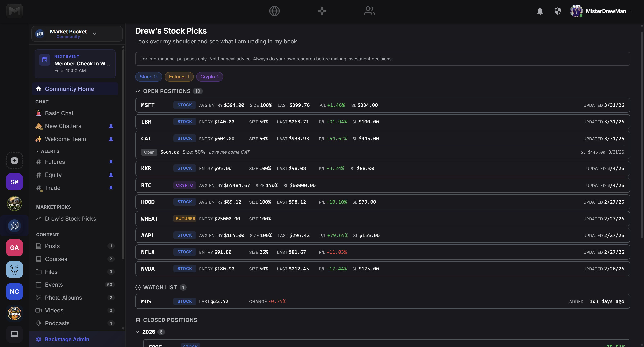The image size is (644, 347).
Task: Open Posts content section
Action: 75,246
